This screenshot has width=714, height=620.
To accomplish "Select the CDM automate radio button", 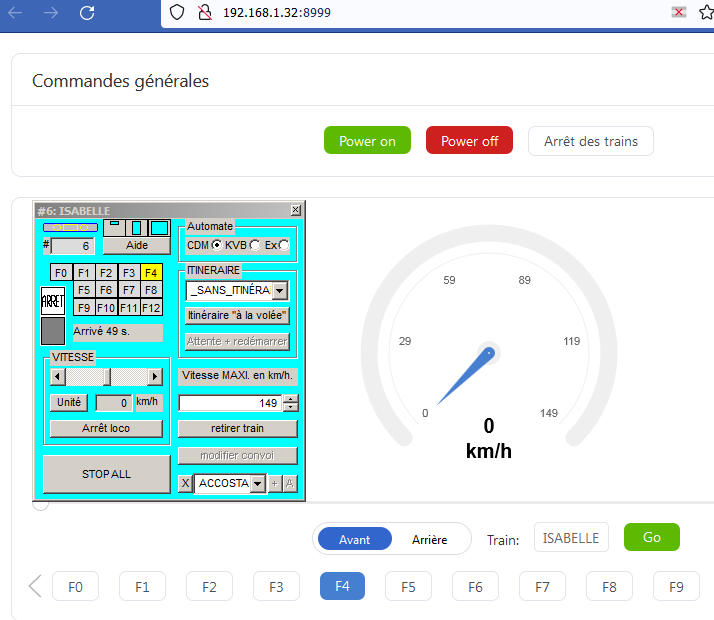I will tap(217, 245).
